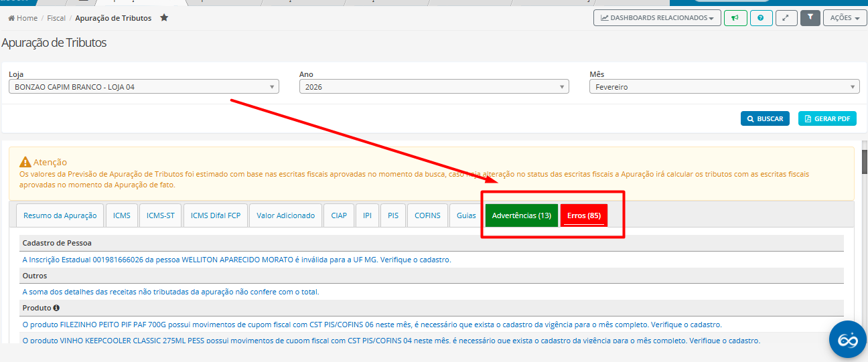Open the Loja store dropdown

[143, 87]
